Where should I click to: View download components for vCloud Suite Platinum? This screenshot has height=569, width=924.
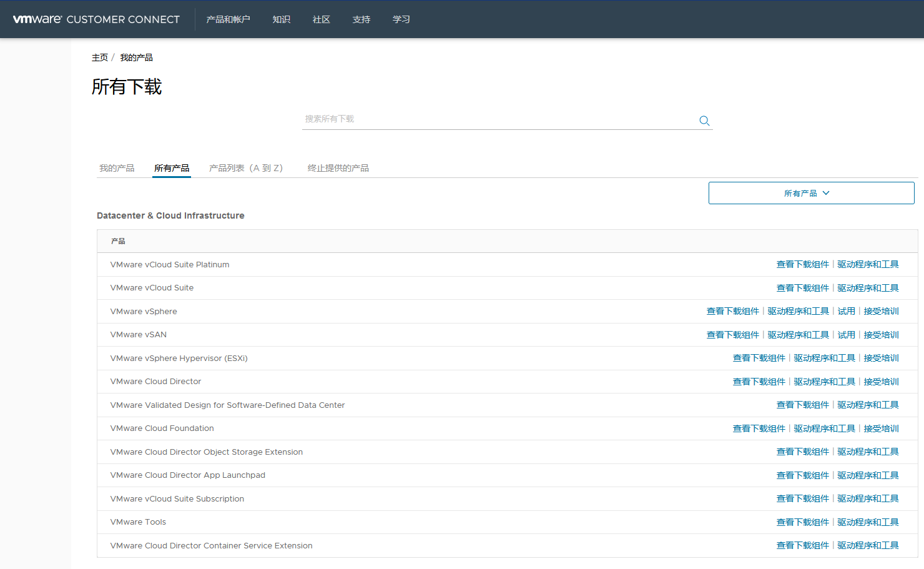point(802,264)
